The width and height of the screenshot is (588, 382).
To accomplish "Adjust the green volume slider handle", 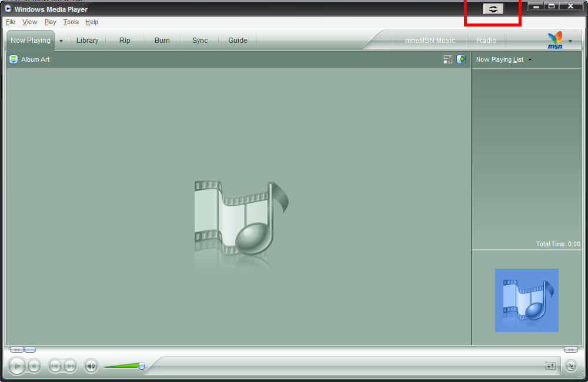I will pos(141,366).
